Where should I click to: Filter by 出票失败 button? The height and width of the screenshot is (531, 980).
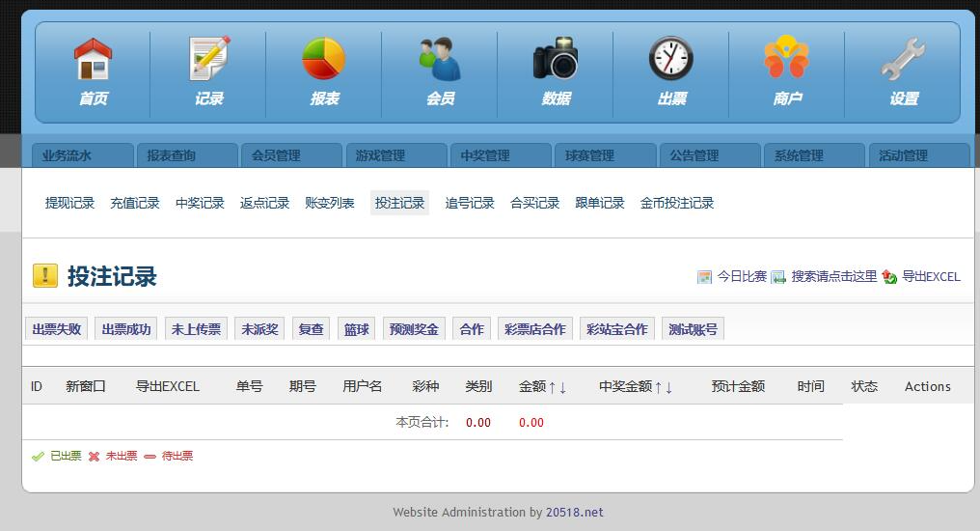(x=57, y=329)
